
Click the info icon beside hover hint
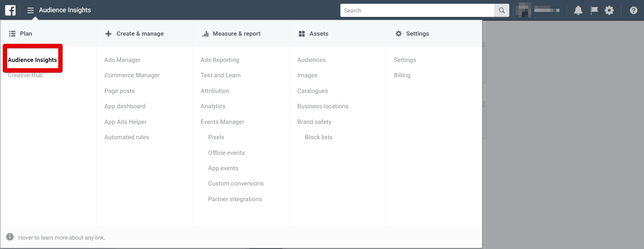10,237
